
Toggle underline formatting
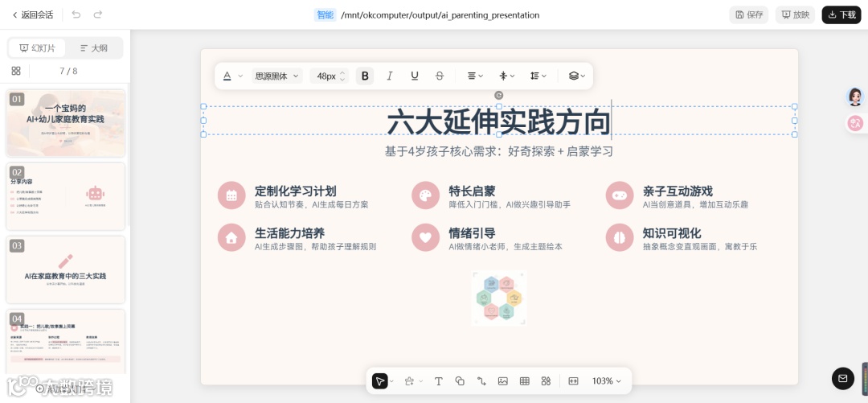pyautogui.click(x=415, y=76)
